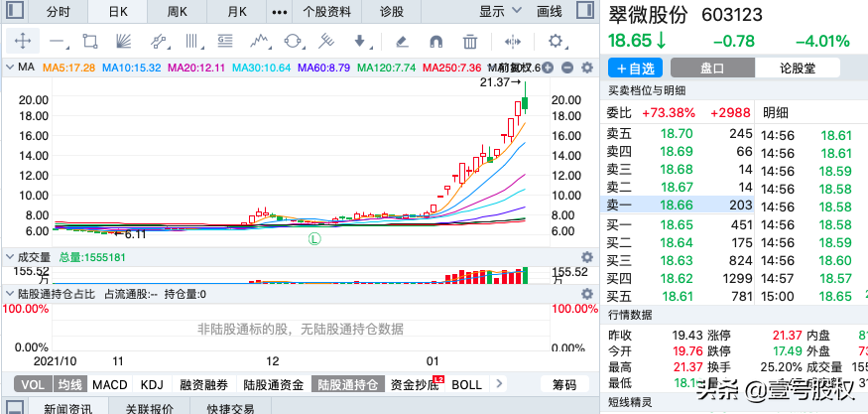Click the 卖一 18.66 order row

[677, 206]
